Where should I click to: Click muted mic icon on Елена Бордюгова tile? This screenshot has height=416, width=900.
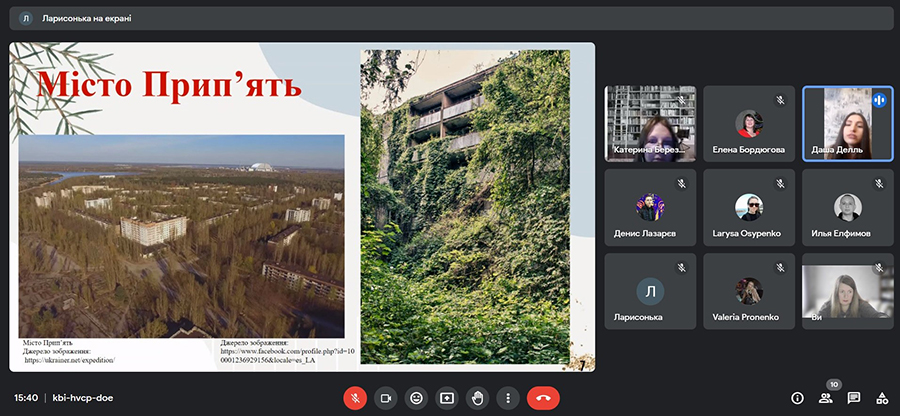tap(780, 100)
